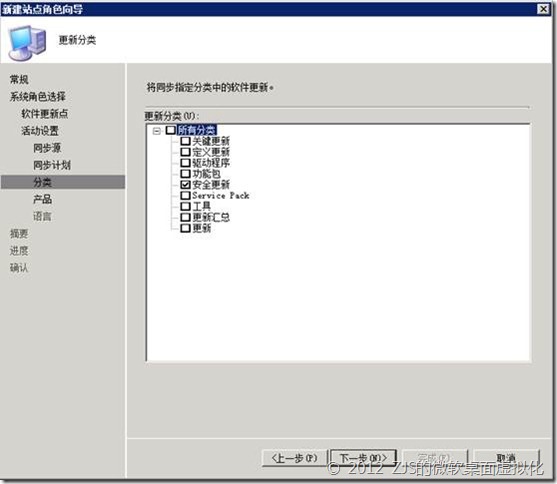The height and width of the screenshot is (484, 557).
Task: Click the 更新分类 (U) list label
Action: point(172,116)
